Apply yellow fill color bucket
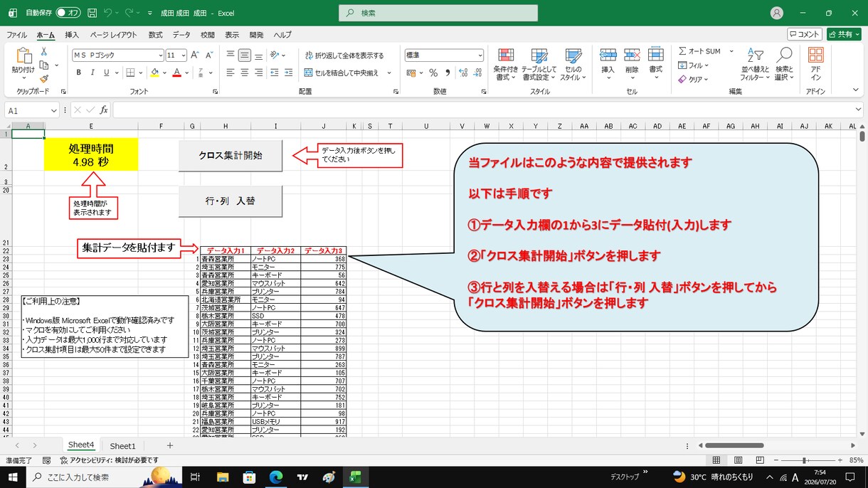The image size is (868, 488). (x=154, y=73)
